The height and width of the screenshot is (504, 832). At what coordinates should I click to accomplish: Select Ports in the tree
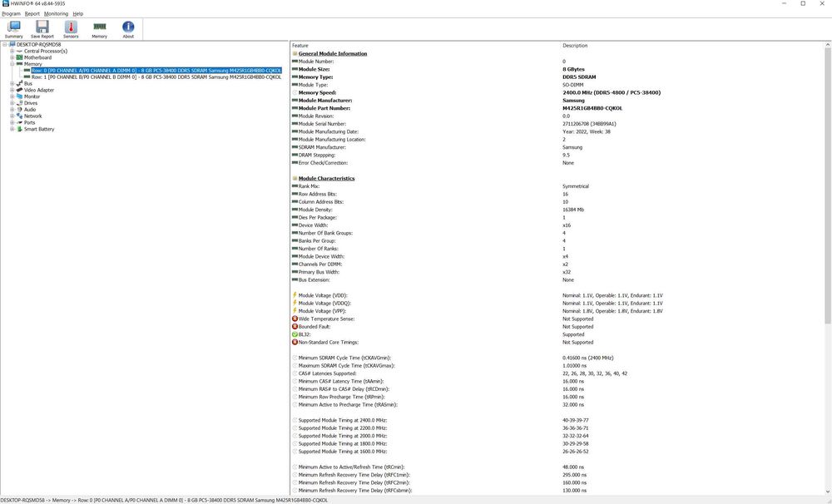[x=29, y=122]
